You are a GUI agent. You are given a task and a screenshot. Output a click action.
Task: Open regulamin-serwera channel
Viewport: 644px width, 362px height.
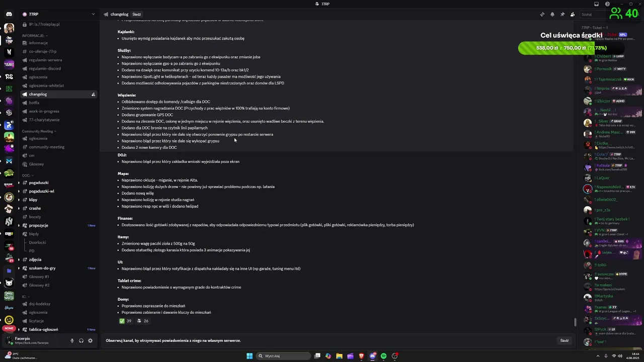coord(59,60)
